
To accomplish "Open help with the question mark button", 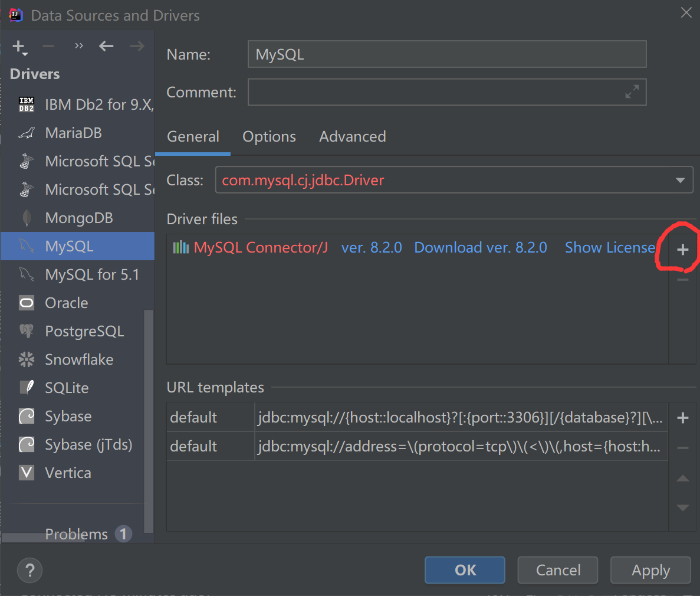I will 29,570.
